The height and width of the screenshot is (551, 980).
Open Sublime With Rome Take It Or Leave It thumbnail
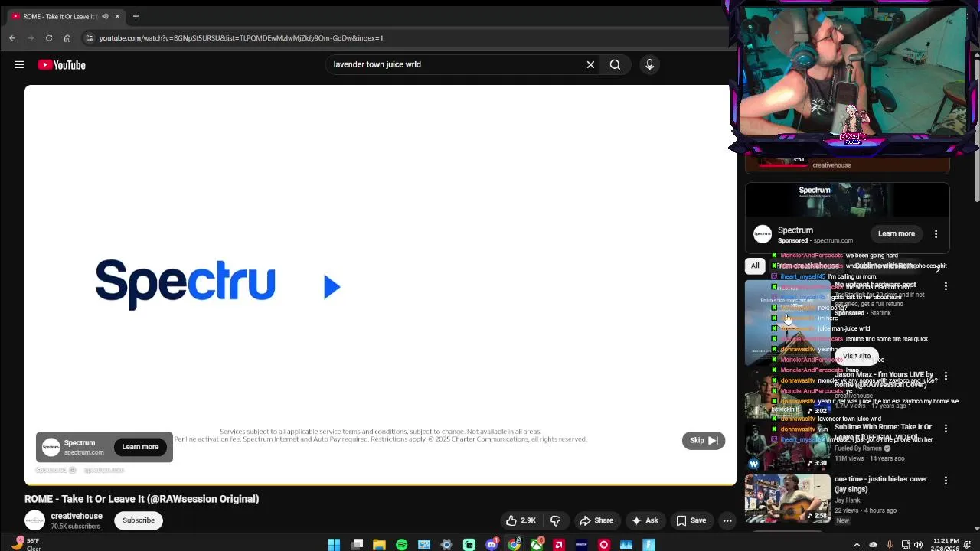tap(788, 446)
